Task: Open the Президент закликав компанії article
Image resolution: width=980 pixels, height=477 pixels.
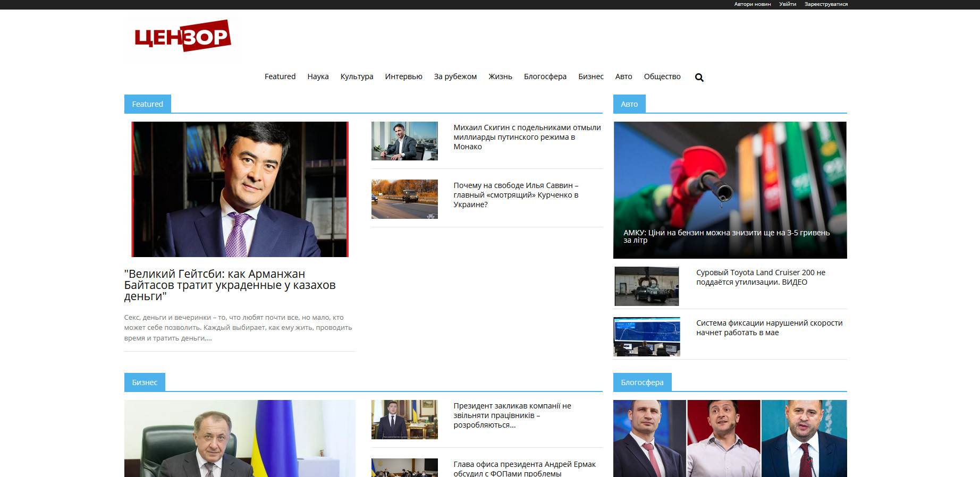Action: (x=512, y=415)
